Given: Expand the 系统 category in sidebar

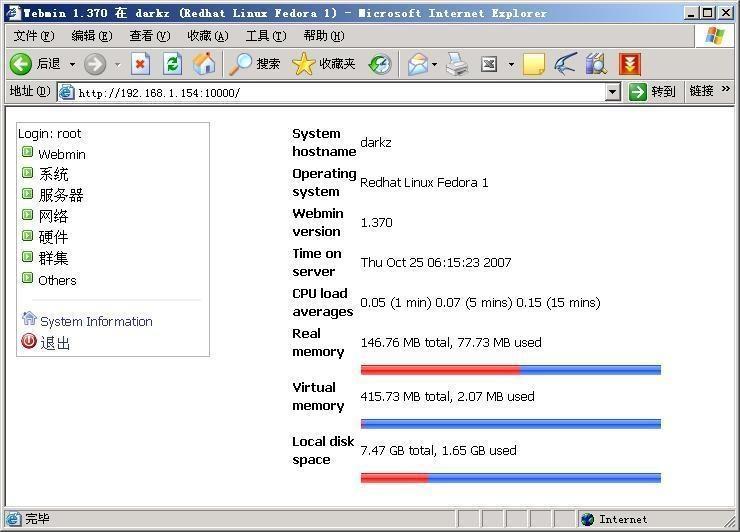Looking at the screenshot, I should (x=28, y=173).
